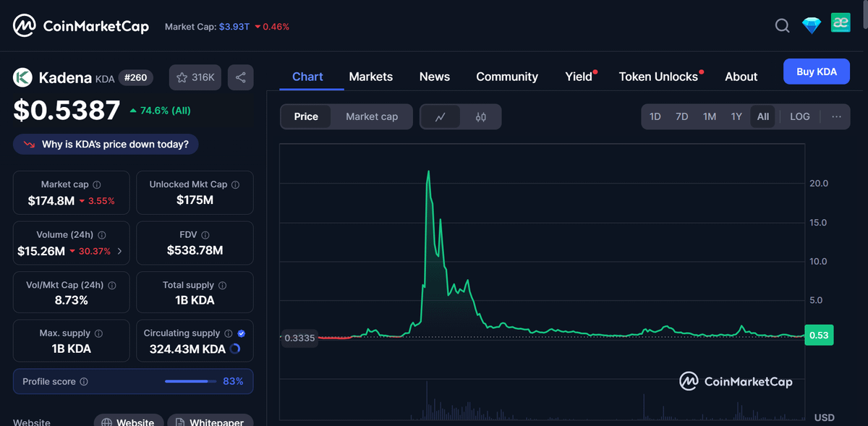The height and width of the screenshot is (426, 868).
Task: Open the Chart tab
Action: tap(307, 77)
